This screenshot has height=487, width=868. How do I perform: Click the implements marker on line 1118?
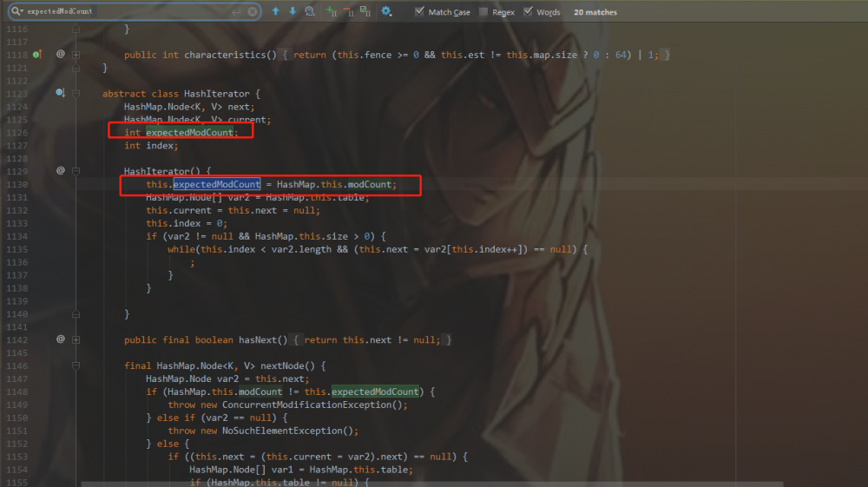[x=37, y=54]
